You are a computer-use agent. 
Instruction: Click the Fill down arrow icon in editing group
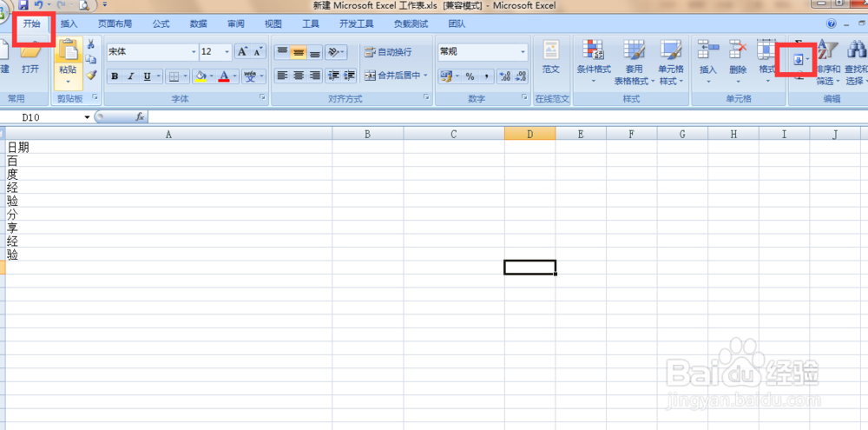799,60
